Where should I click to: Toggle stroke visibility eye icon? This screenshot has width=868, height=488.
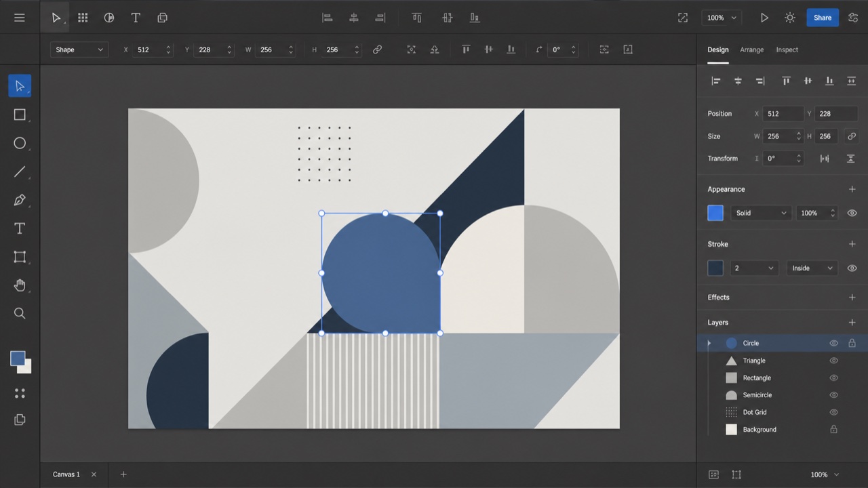(x=852, y=268)
